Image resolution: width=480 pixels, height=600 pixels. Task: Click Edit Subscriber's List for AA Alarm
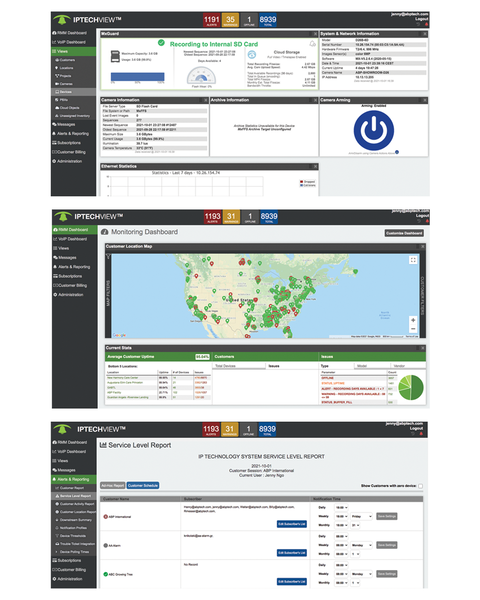pos(292,553)
